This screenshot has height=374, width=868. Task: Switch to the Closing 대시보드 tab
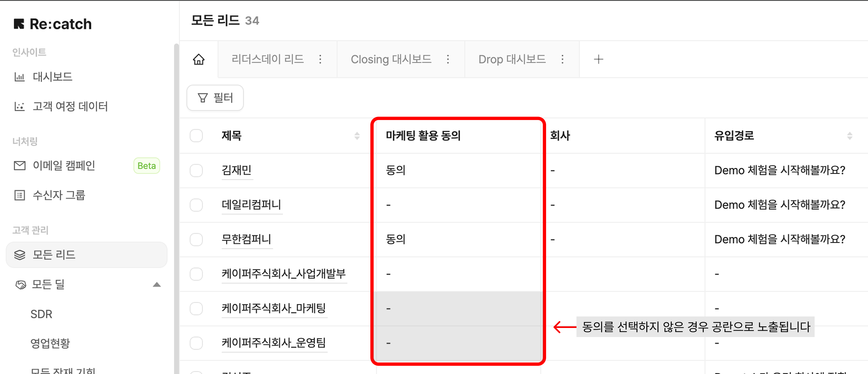(391, 59)
